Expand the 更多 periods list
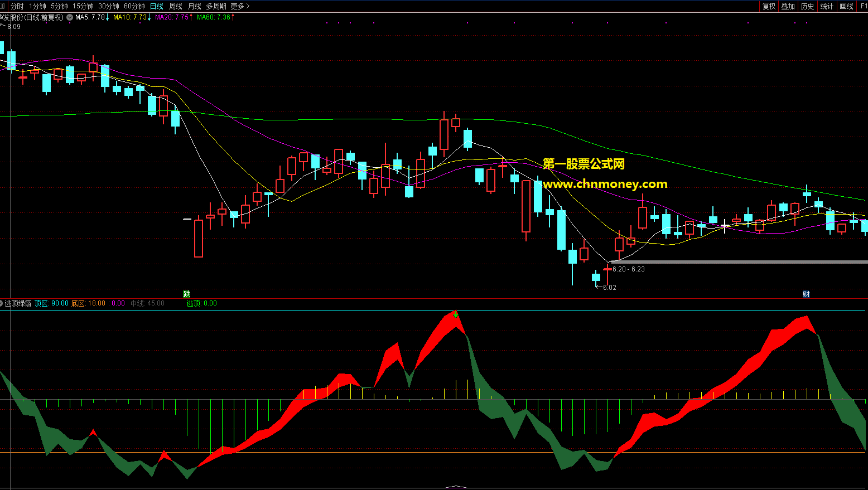Screen dimensions: 868x490 click(x=240, y=6)
